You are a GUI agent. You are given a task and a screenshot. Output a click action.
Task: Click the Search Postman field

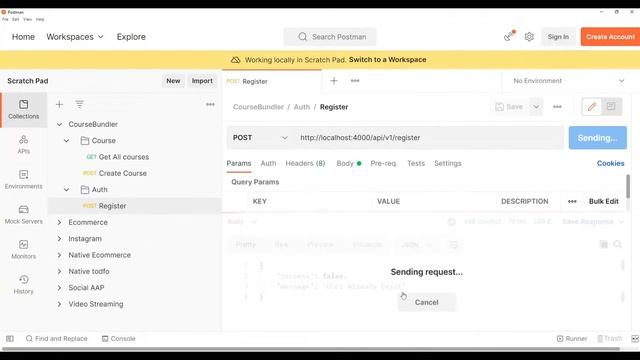click(x=330, y=37)
